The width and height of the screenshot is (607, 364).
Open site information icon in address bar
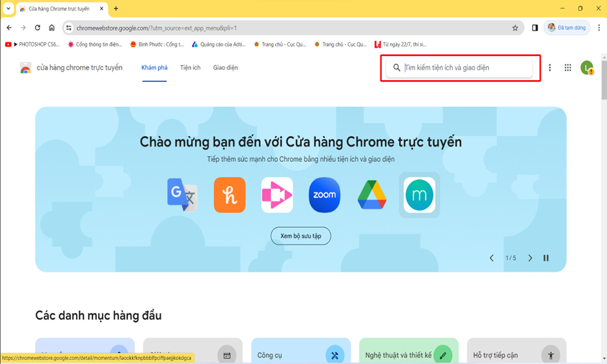point(69,28)
